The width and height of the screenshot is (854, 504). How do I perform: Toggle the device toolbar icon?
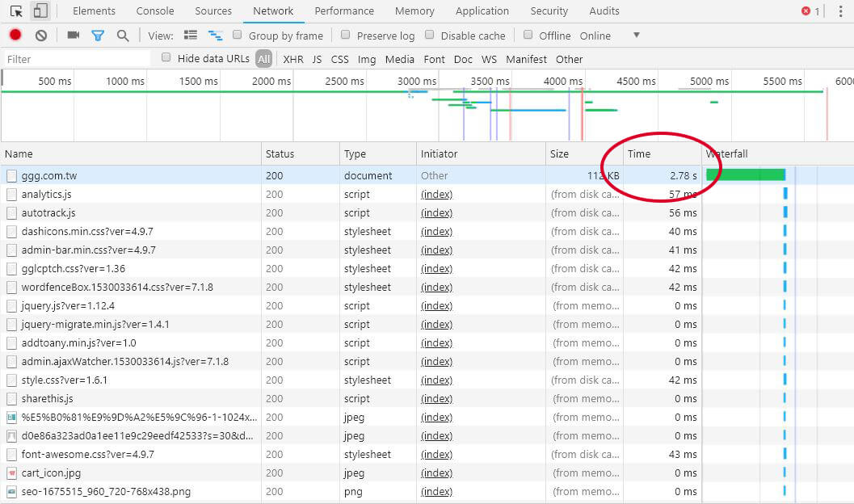click(x=40, y=10)
